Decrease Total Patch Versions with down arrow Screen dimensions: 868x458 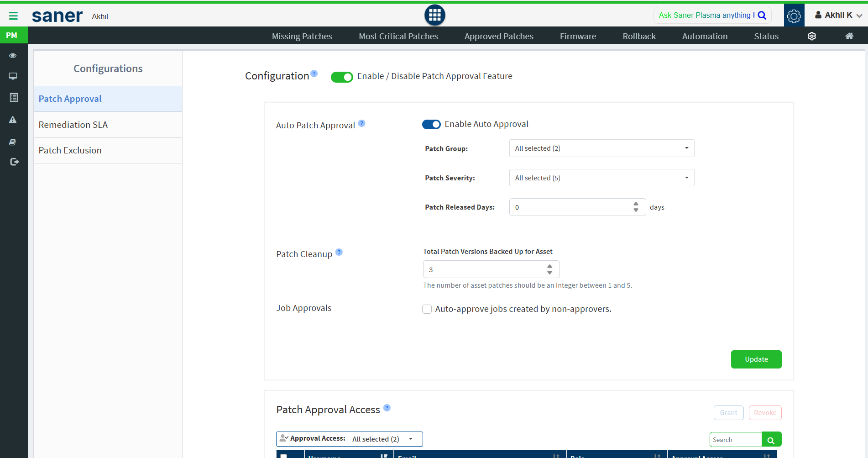[549, 273]
